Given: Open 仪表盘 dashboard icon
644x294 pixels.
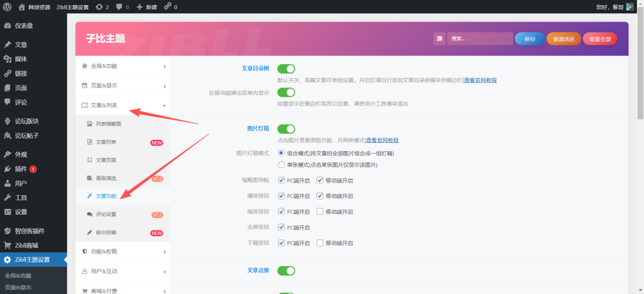Looking at the screenshot, I should pyautogui.click(x=7, y=25).
